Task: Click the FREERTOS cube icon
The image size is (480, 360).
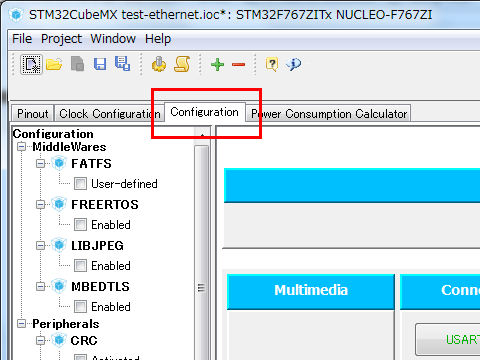Action: click(59, 204)
